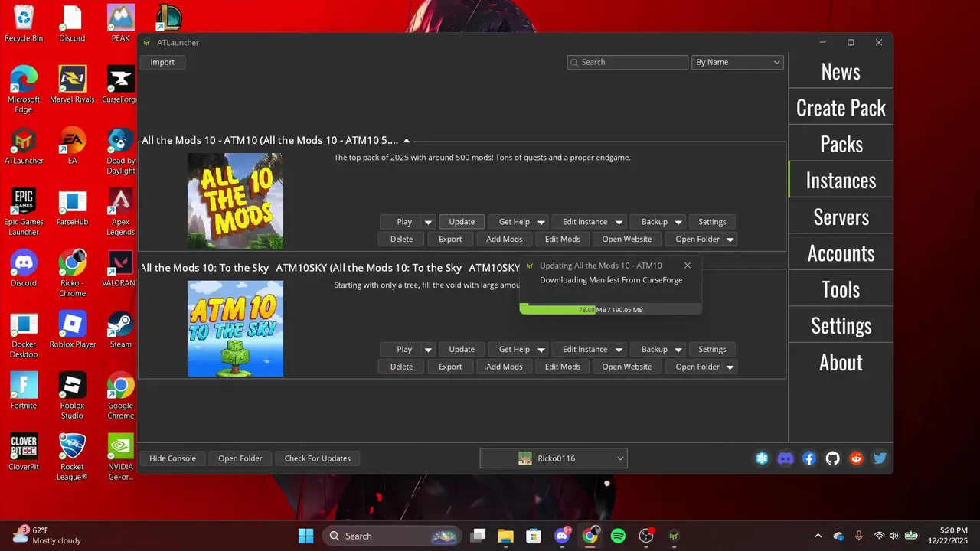Expand Play arrow for All the Mods 10
980x551 pixels.
[429, 222]
